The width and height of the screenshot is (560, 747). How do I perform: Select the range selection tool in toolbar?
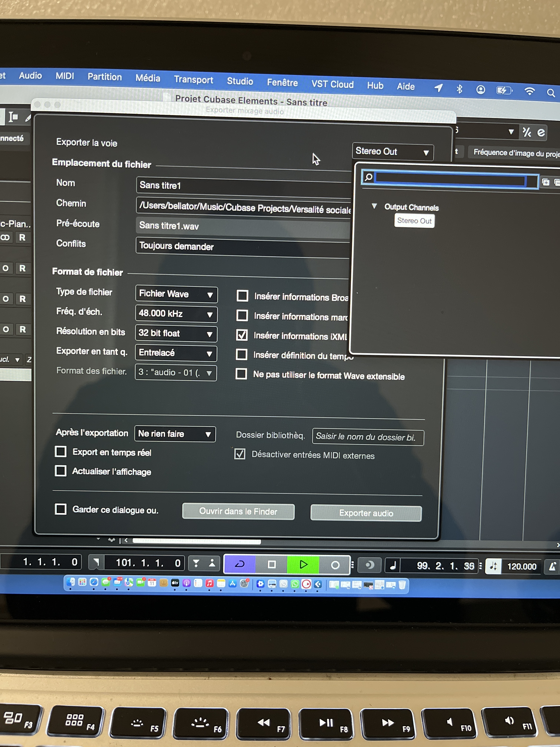click(x=13, y=117)
